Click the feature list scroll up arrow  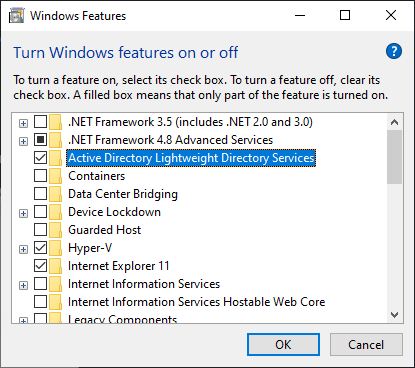(395, 122)
